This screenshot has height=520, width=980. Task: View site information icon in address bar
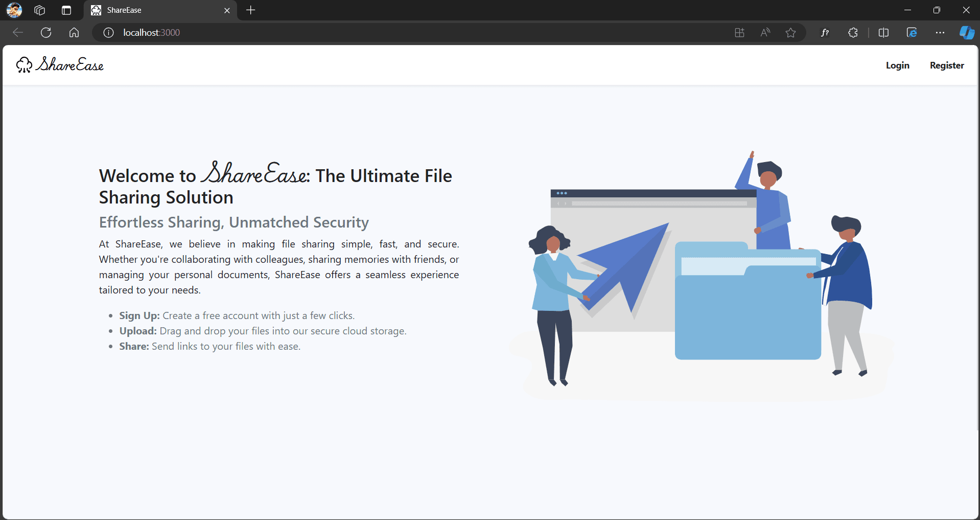108,33
